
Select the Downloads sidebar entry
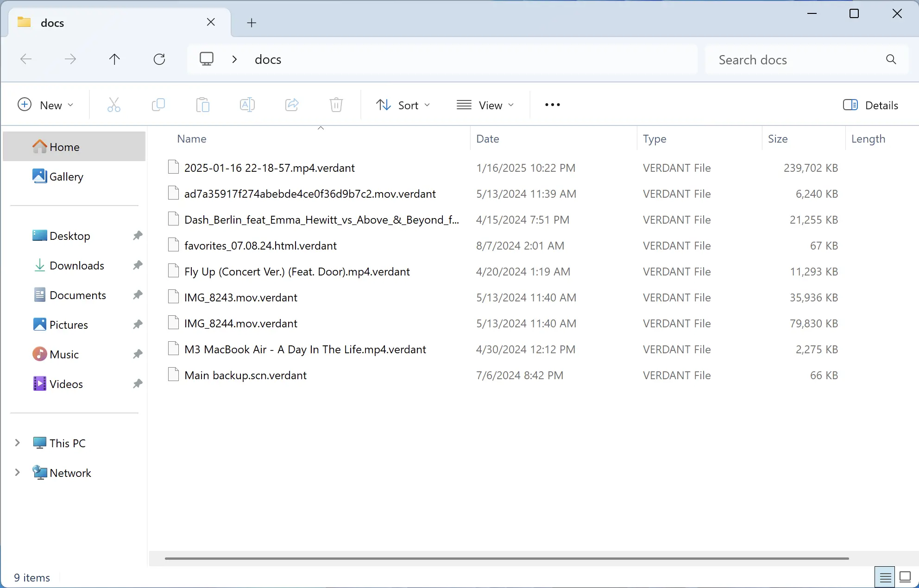click(x=76, y=265)
